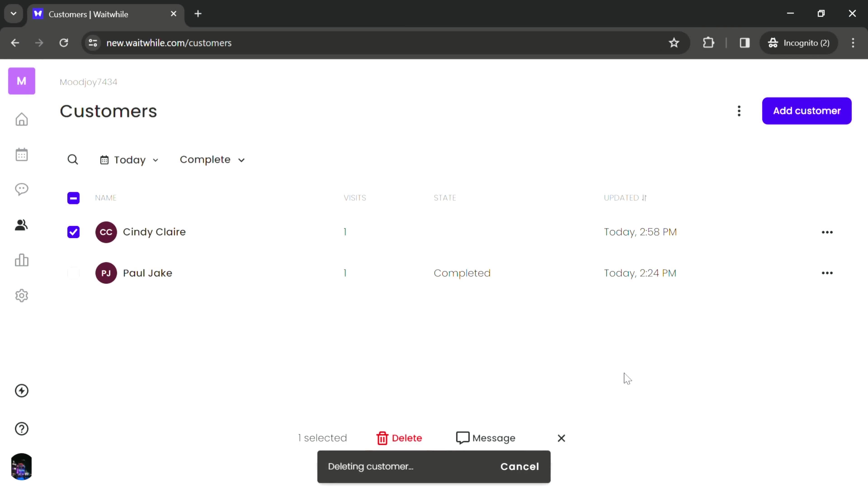Click the three-dot overflow menu top right
868x488 pixels.
coord(739,110)
